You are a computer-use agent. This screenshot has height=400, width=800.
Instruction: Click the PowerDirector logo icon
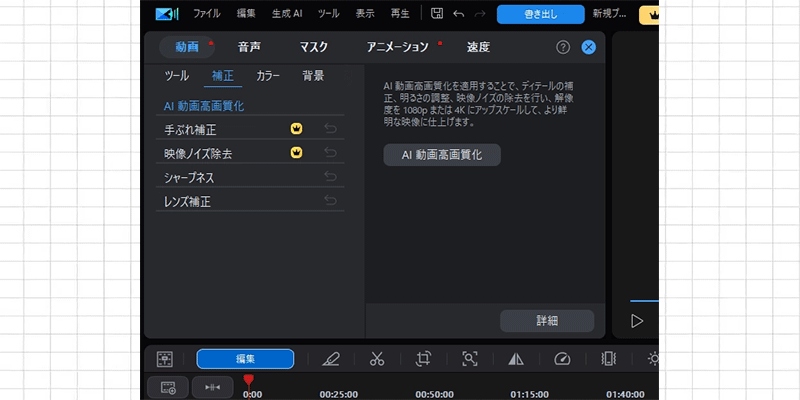167,14
